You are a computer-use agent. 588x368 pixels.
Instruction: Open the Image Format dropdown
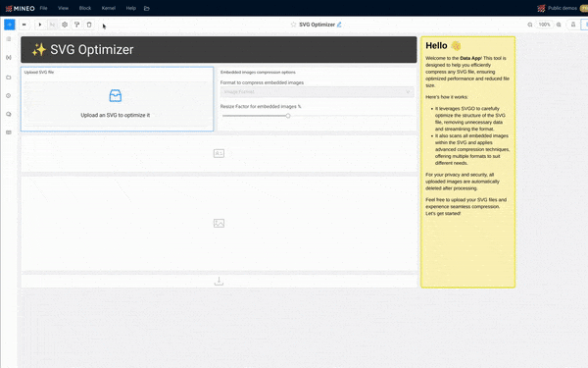click(x=317, y=92)
